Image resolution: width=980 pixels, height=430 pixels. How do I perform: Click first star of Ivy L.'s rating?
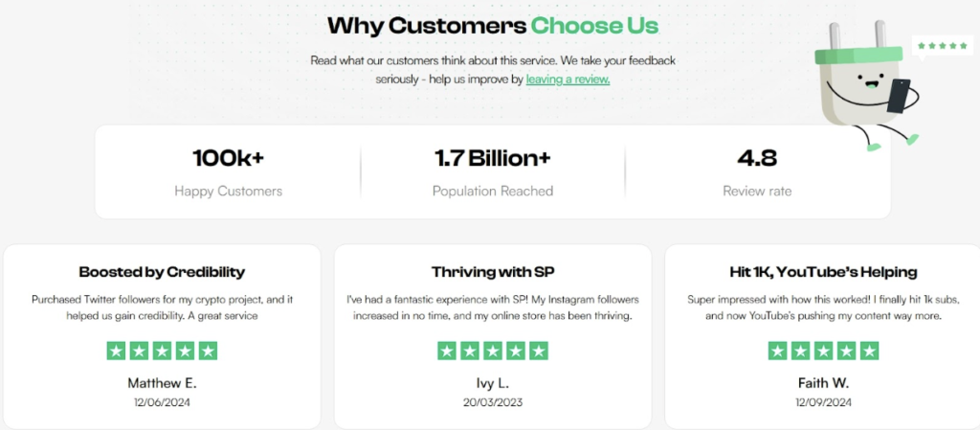(447, 351)
